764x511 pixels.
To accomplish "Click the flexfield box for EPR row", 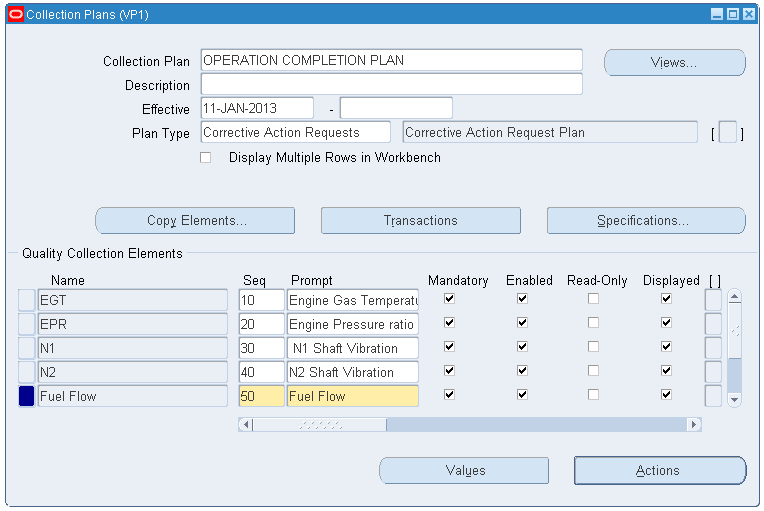I will tap(713, 324).
